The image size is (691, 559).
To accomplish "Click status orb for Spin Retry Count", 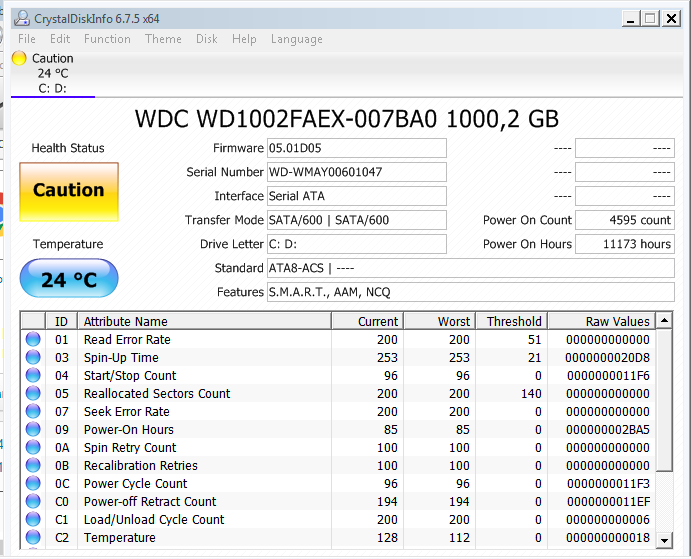I will (x=33, y=447).
